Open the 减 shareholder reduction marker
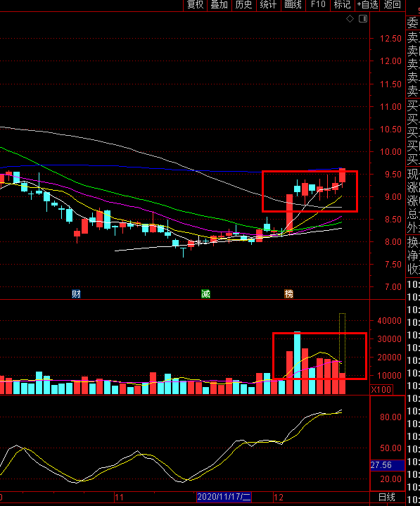Image resolution: width=420 pixels, height=506 pixels. [206, 293]
